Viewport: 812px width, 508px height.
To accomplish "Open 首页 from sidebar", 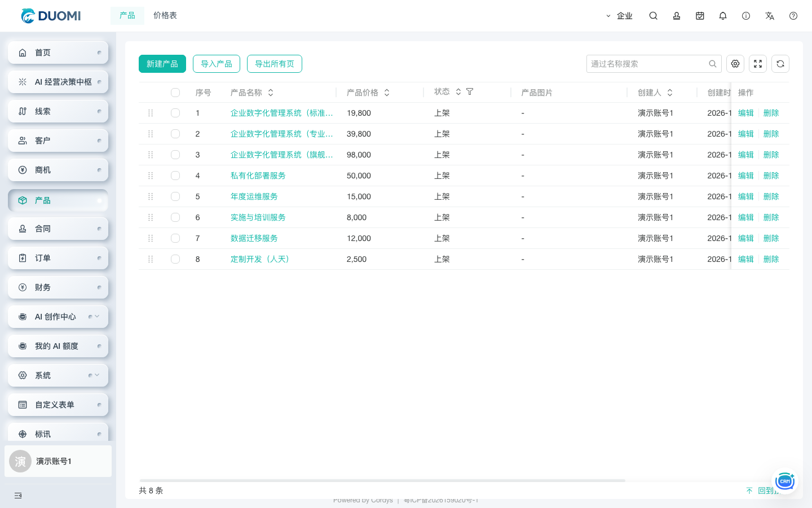I will click(x=58, y=52).
